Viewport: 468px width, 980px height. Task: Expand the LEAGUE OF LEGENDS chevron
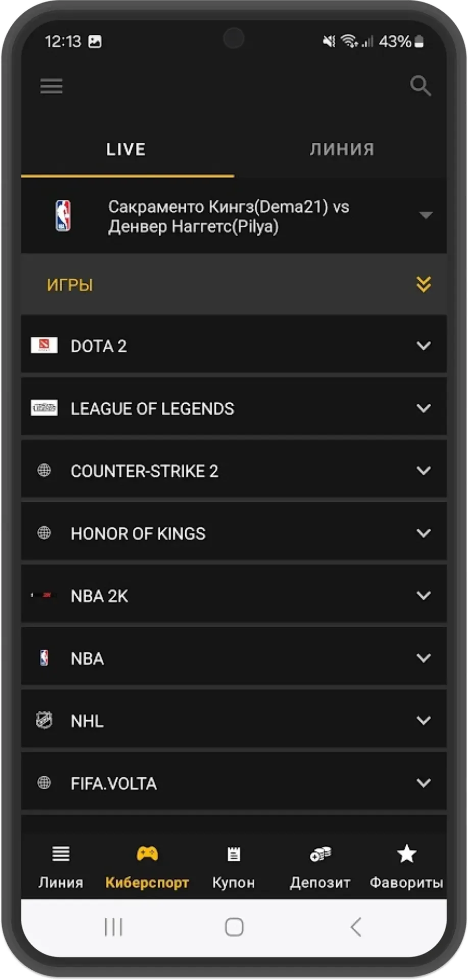coord(424,408)
